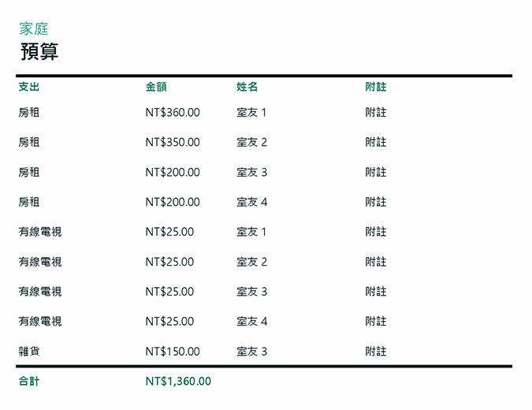Click NT$200.00 in the 室友 3 row
The height and width of the screenshot is (410, 532).
click(x=173, y=173)
